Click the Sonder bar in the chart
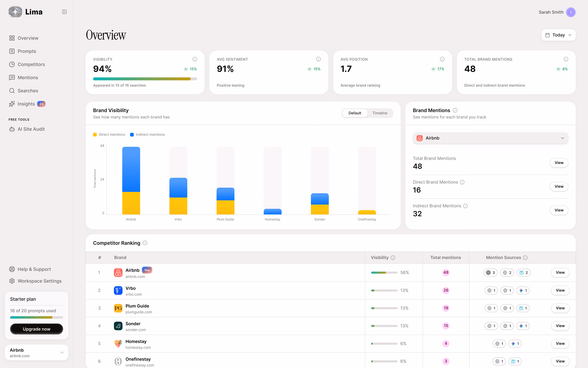588x368 pixels. tap(320, 204)
